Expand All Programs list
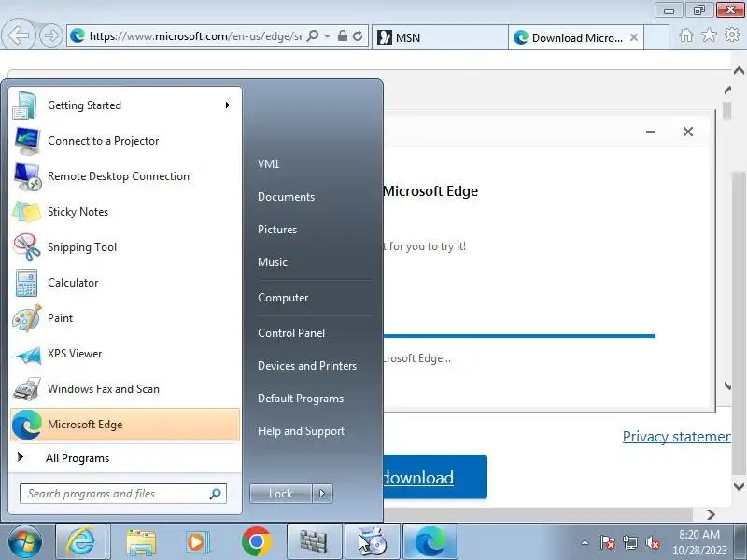 124,458
